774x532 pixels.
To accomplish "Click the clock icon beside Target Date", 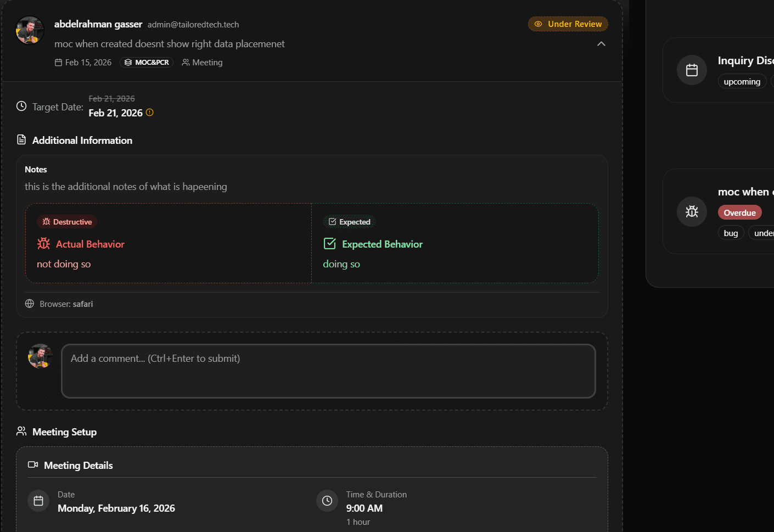I will tap(22, 105).
